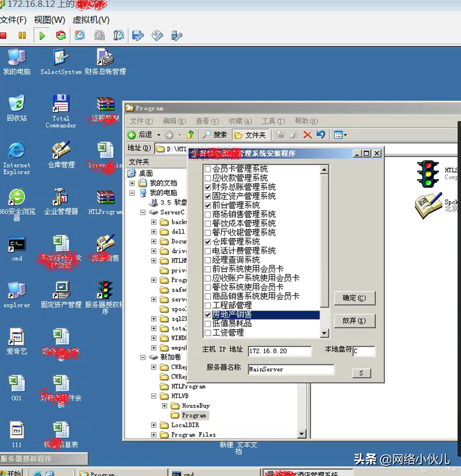Image resolution: width=461 pixels, height=476 pixels.
Task: Pause the virtual machine
Action: (x=22, y=35)
